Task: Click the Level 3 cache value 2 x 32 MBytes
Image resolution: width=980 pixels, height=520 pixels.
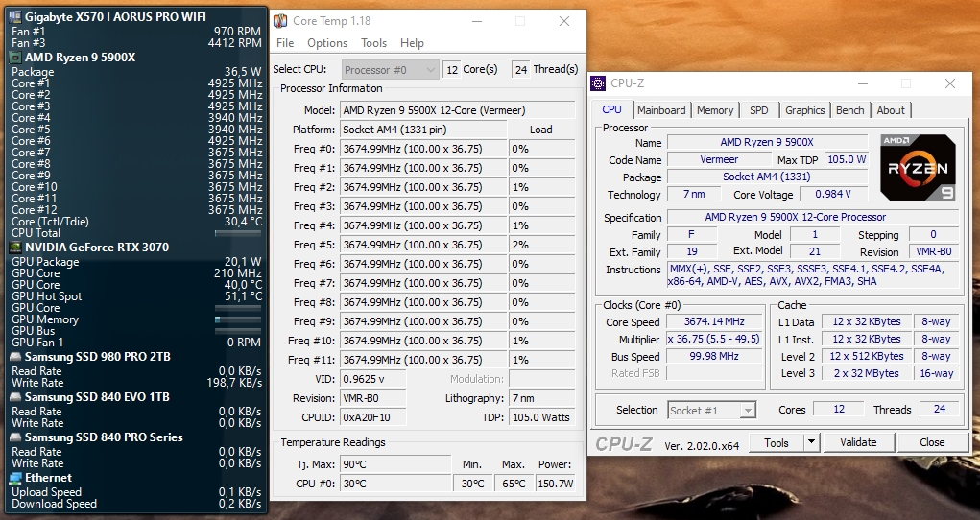Action: coord(866,374)
